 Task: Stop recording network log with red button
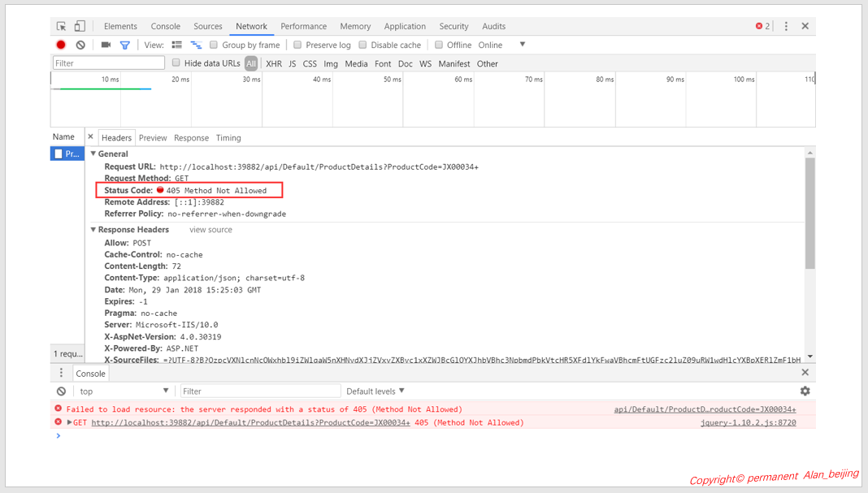pos(61,45)
